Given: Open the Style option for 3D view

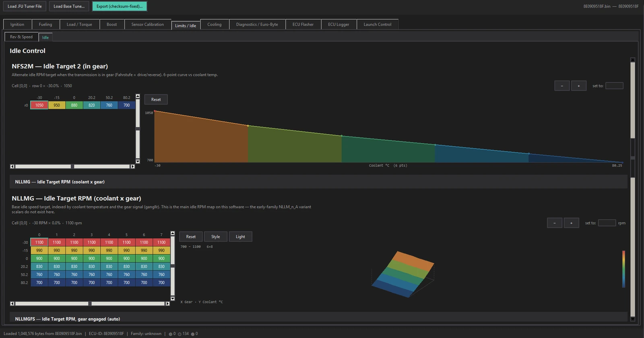Looking at the screenshot, I should coord(216,237).
